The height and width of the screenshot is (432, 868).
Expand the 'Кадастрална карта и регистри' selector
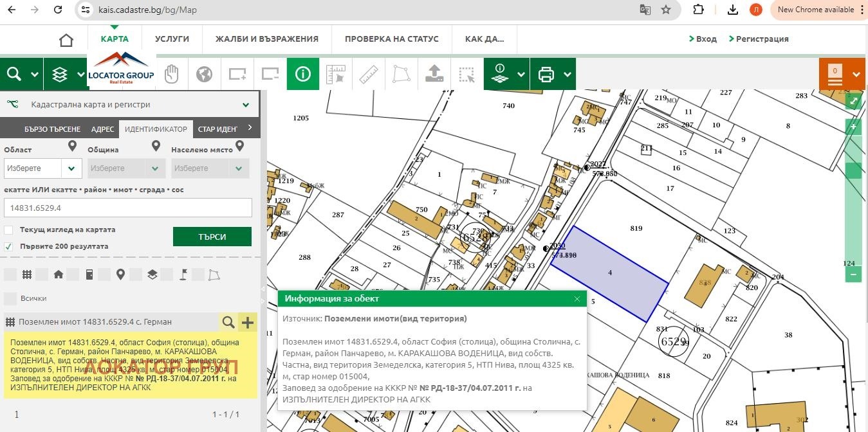point(246,105)
